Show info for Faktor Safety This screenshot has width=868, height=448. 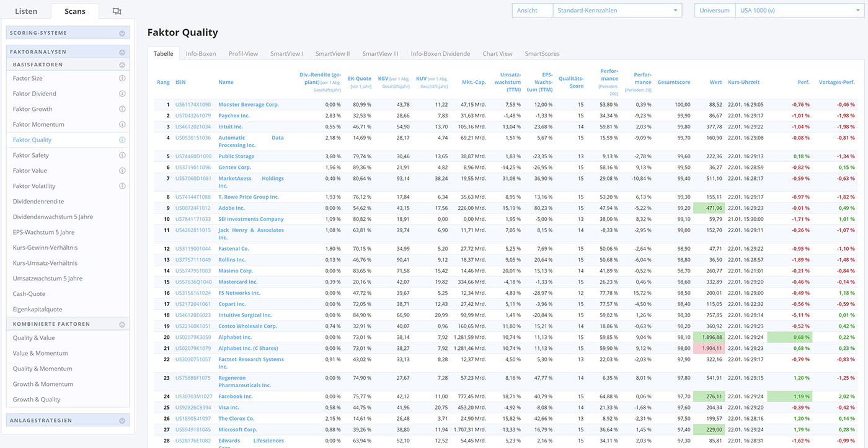click(x=122, y=155)
